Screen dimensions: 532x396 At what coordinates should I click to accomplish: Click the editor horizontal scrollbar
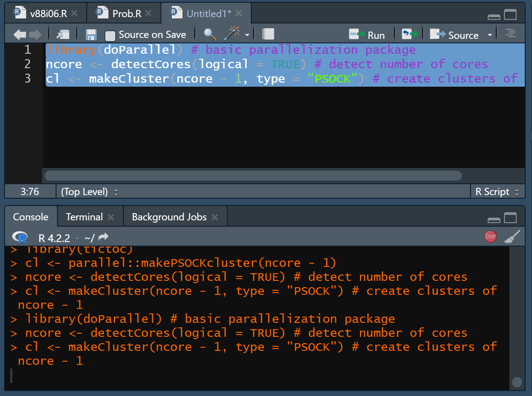(253, 176)
